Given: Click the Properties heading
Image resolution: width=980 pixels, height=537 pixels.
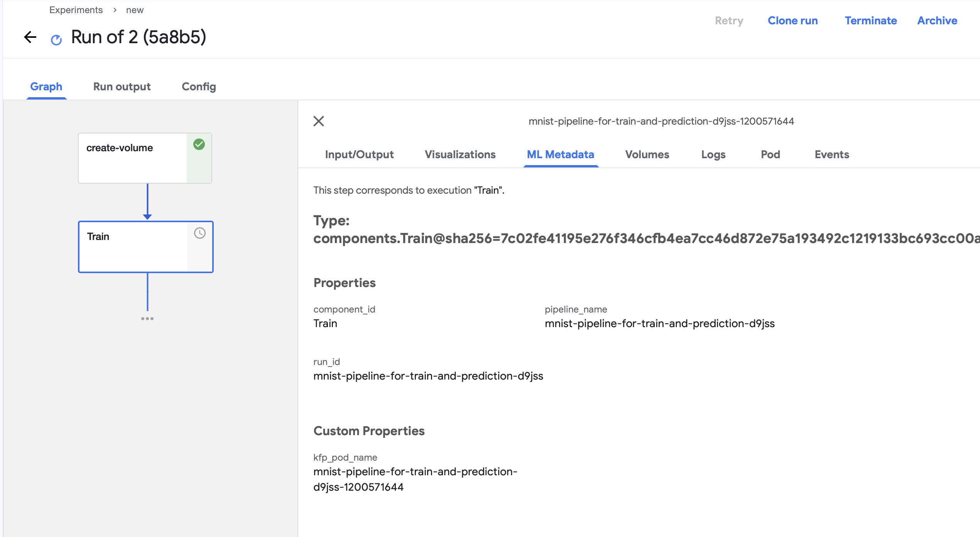Looking at the screenshot, I should coord(345,283).
